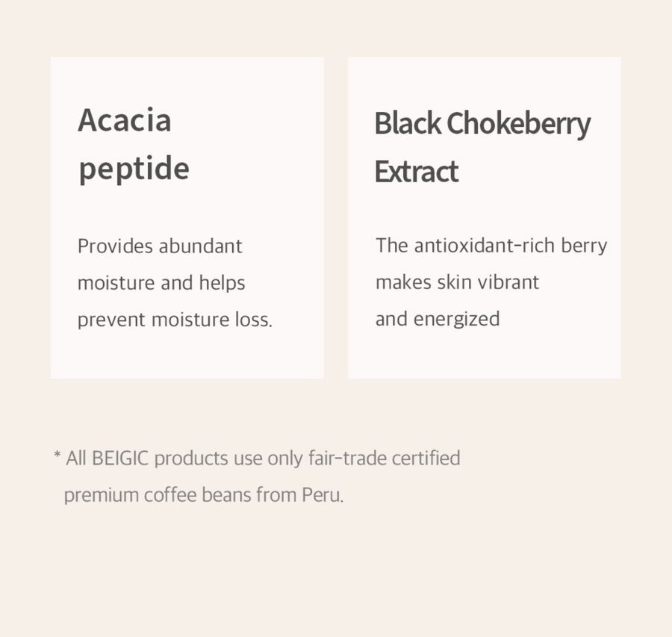This screenshot has height=637, width=672.
Task: Click 'premium coffee beans from Peru.' line
Action: pos(204,495)
